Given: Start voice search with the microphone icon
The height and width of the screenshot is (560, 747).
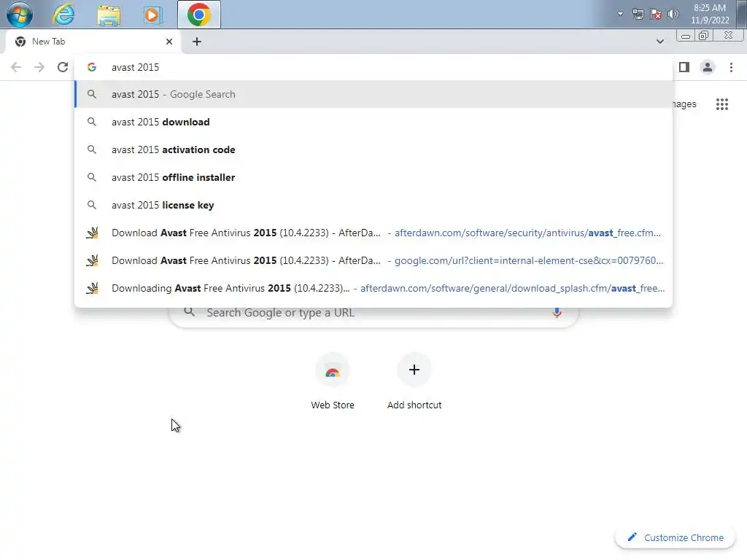Looking at the screenshot, I should click(x=557, y=312).
